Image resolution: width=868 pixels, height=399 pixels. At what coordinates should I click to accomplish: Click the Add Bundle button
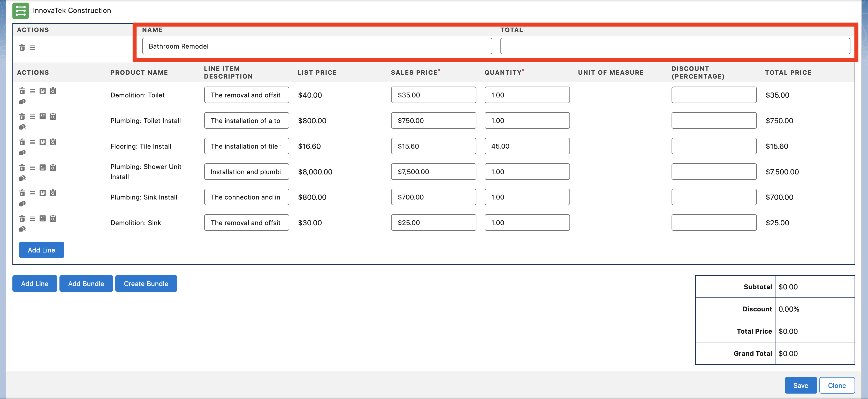(86, 283)
